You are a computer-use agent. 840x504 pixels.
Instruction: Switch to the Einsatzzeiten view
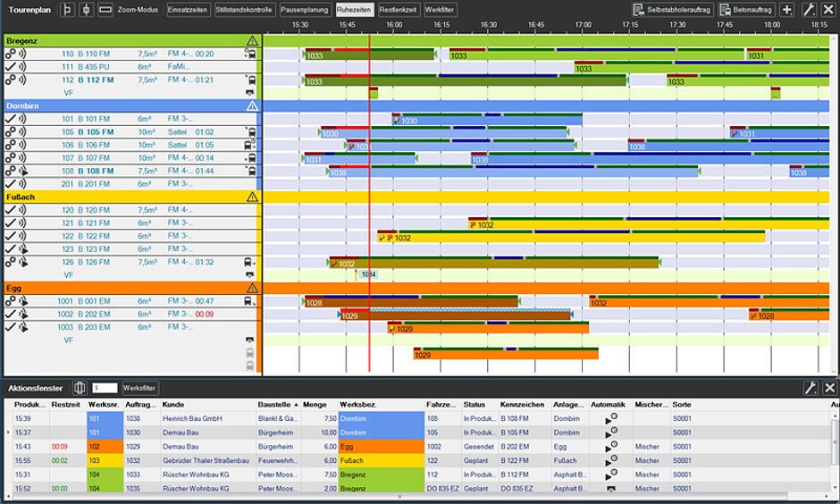189,9
